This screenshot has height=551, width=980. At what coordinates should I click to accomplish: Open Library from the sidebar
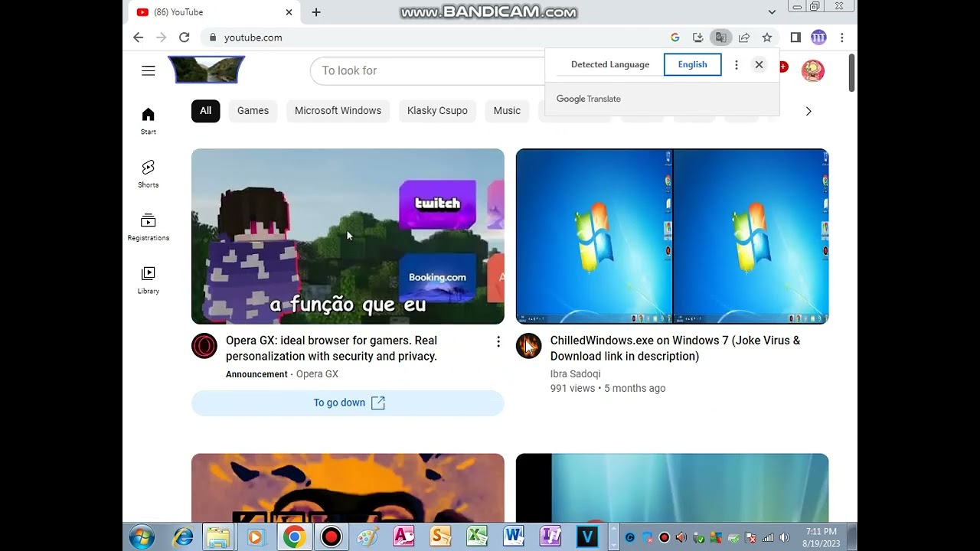(x=149, y=280)
